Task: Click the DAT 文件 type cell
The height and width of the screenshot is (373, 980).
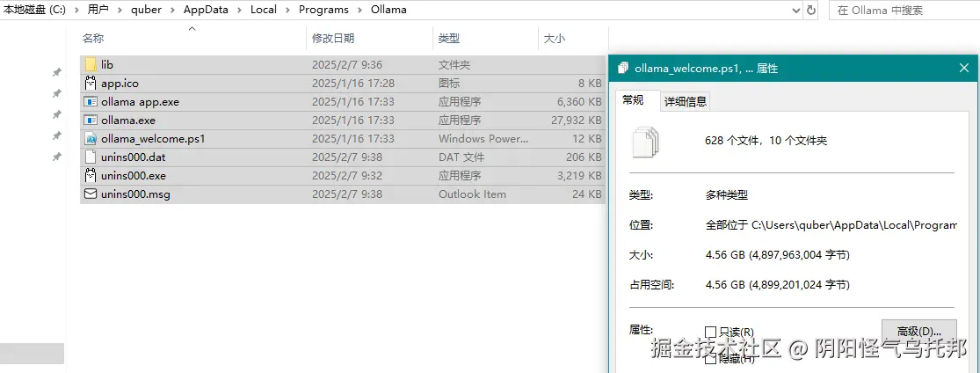Action: pyautogui.click(x=461, y=157)
